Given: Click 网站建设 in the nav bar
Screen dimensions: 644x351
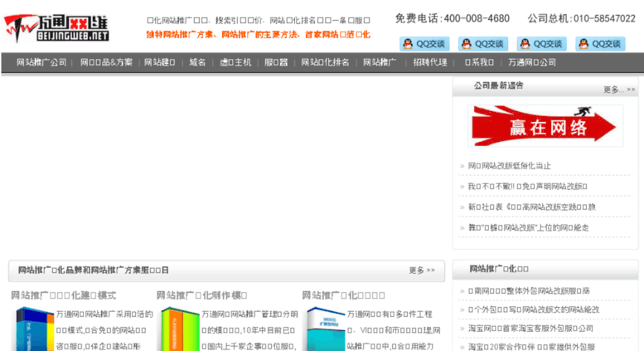Looking at the screenshot, I should click(159, 62).
